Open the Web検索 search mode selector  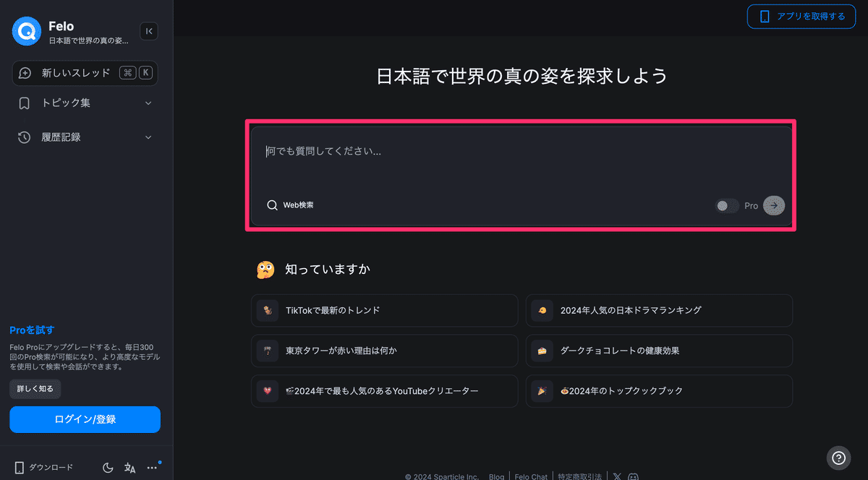click(x=290, y=205)
